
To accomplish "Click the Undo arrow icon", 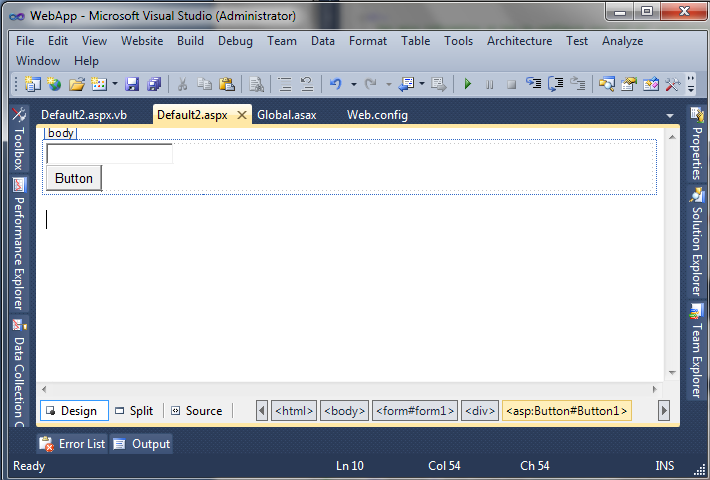I will (x=336, y=84).
